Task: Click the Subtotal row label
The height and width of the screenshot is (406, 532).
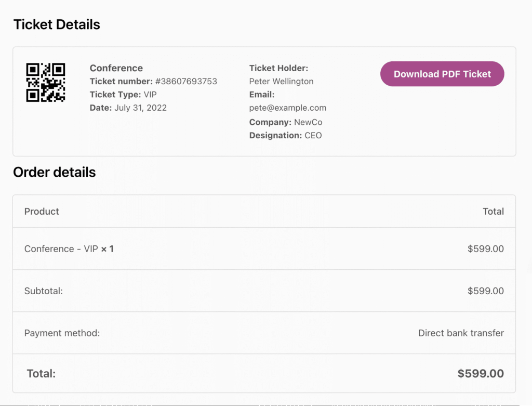Action: coord(43,291)
